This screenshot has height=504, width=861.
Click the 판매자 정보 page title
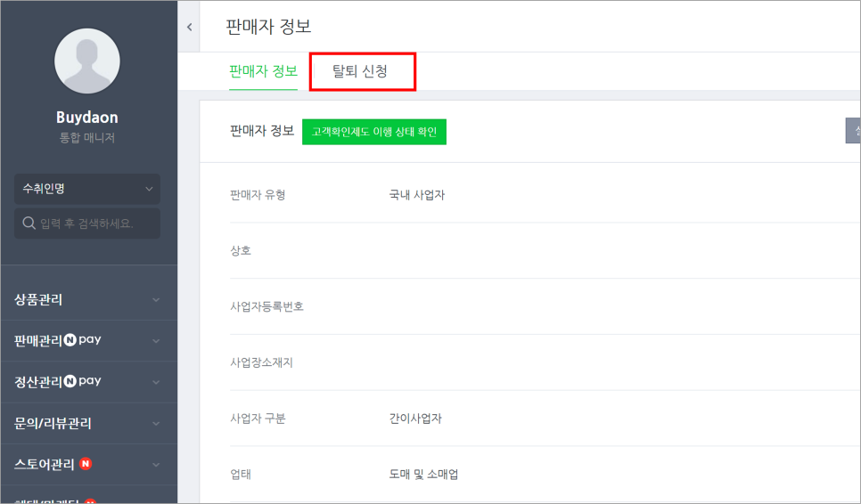tap(268, 27)
